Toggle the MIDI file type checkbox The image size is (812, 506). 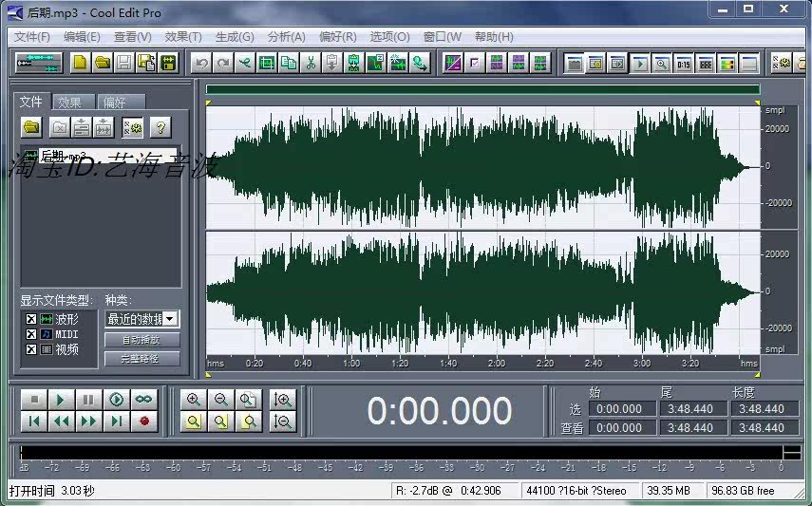(x=31, y=334)
